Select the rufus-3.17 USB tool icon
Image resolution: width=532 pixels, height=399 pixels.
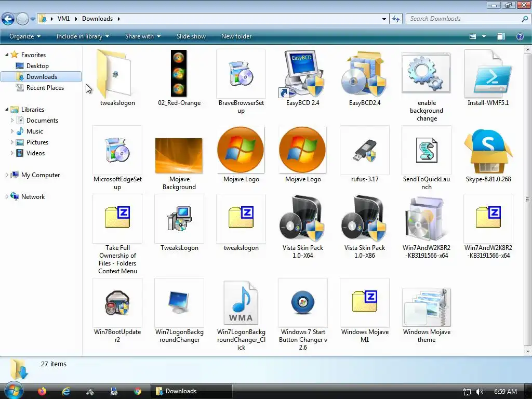[364, 150]
